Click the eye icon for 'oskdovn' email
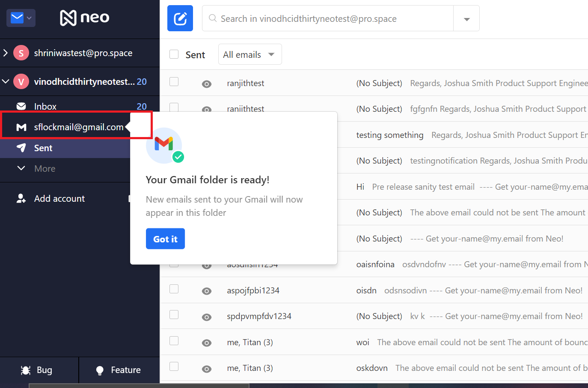Screen dimensions: 588x388 click(x=207, y=369)
